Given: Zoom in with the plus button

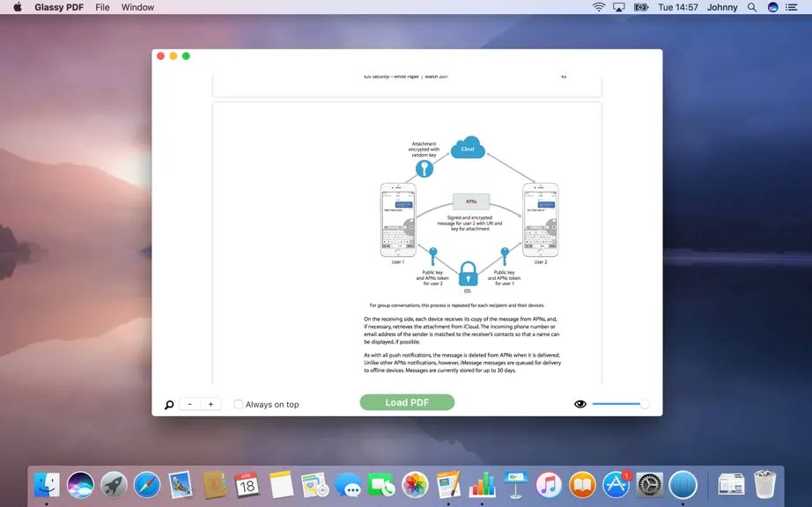Looking at the screenshot, I should pyautogui.click(x=210, y=404).
